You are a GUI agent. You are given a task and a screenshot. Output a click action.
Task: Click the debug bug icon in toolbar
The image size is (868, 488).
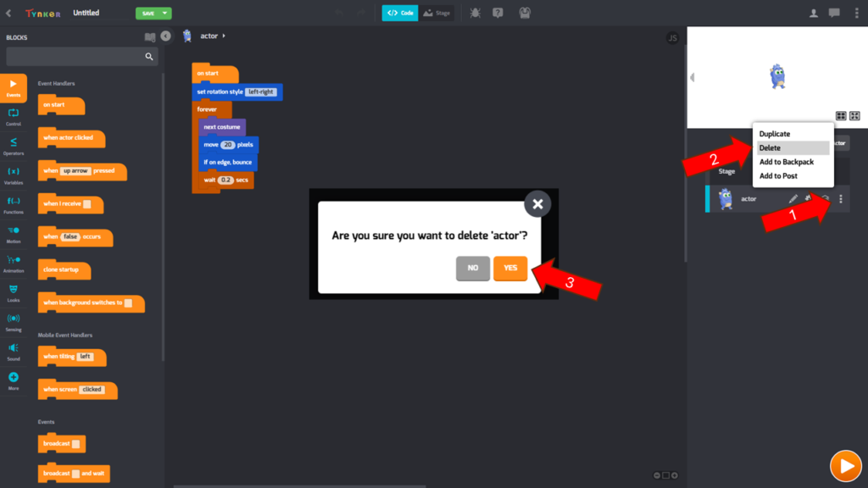[475, 13]
